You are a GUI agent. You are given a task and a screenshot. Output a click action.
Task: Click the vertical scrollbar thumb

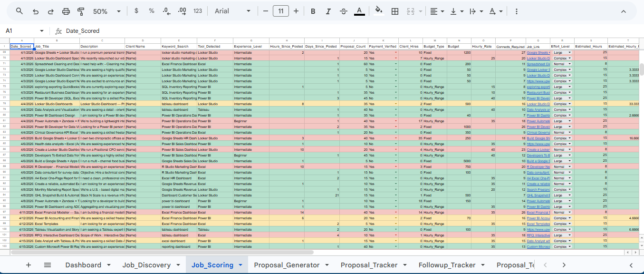click(641, 69)
